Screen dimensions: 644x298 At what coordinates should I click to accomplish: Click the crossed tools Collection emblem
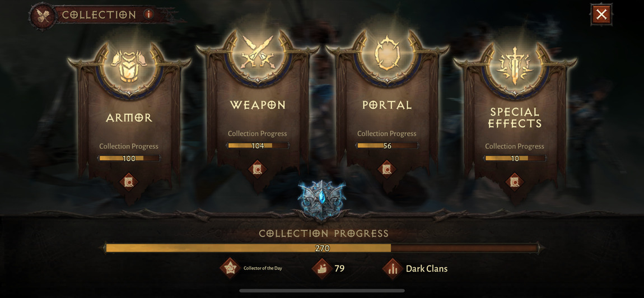coord(43,16)
